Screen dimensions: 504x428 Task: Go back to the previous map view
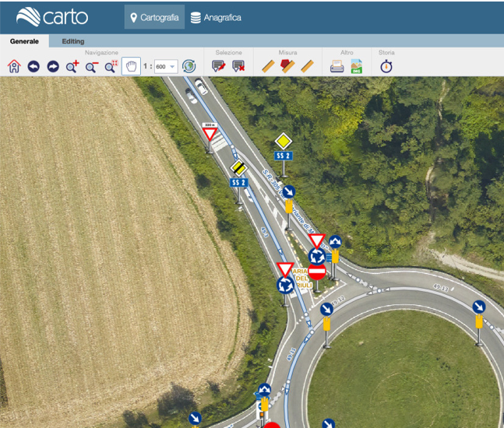[33, 66]
